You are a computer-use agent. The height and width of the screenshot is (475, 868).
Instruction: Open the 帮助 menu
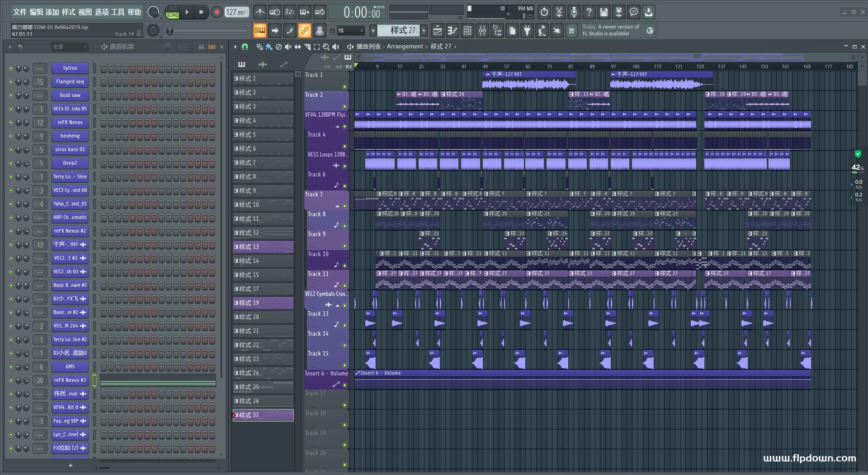134,12
